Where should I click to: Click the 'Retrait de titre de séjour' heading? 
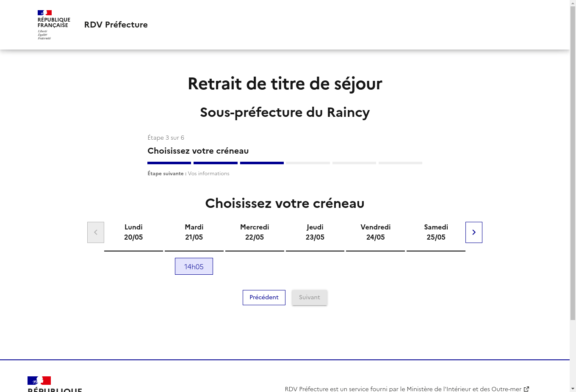(x=285, y=84)
